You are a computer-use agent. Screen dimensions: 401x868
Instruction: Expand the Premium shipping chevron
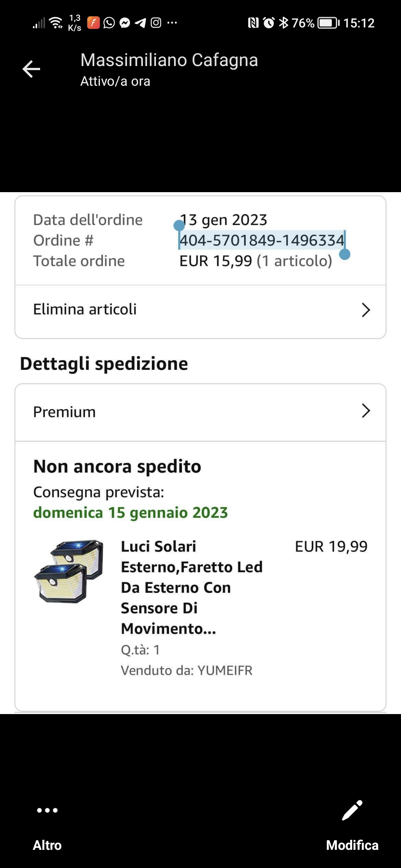tap(366, 411)
